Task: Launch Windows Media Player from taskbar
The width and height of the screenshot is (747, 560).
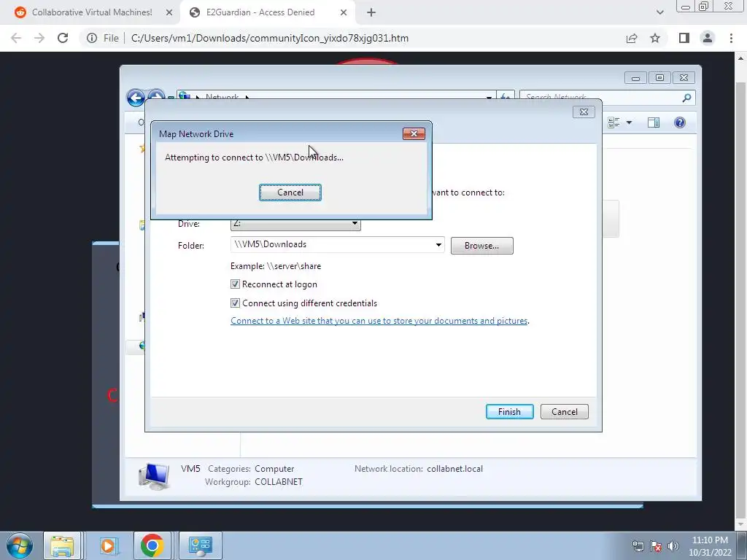Action: (108, 545)
